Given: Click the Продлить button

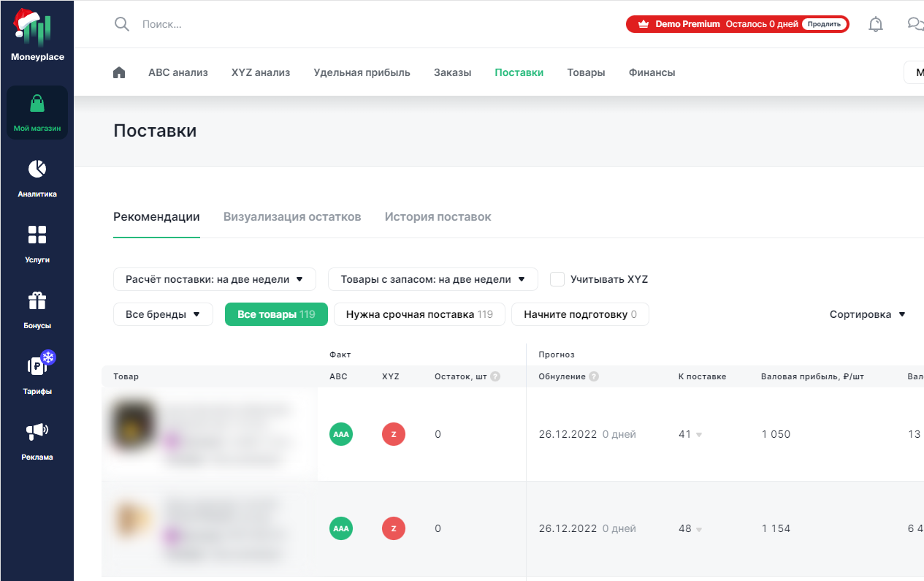Looking at the screenshot, I should (x=824, y=24).
